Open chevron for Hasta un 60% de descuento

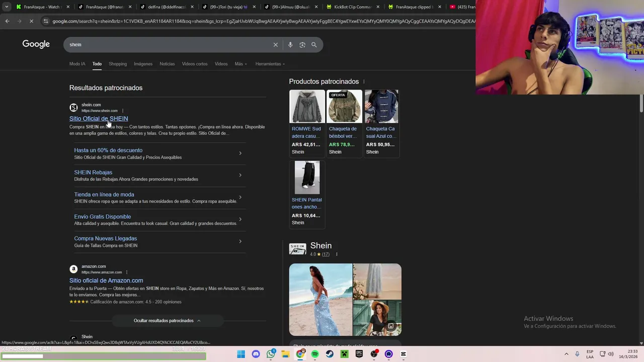pos(240,153)
